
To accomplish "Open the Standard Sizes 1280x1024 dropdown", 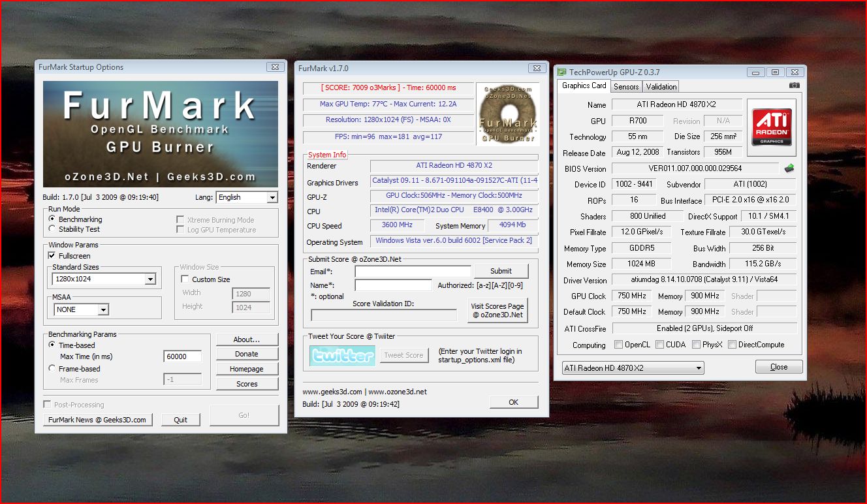I will coord(104,279).
